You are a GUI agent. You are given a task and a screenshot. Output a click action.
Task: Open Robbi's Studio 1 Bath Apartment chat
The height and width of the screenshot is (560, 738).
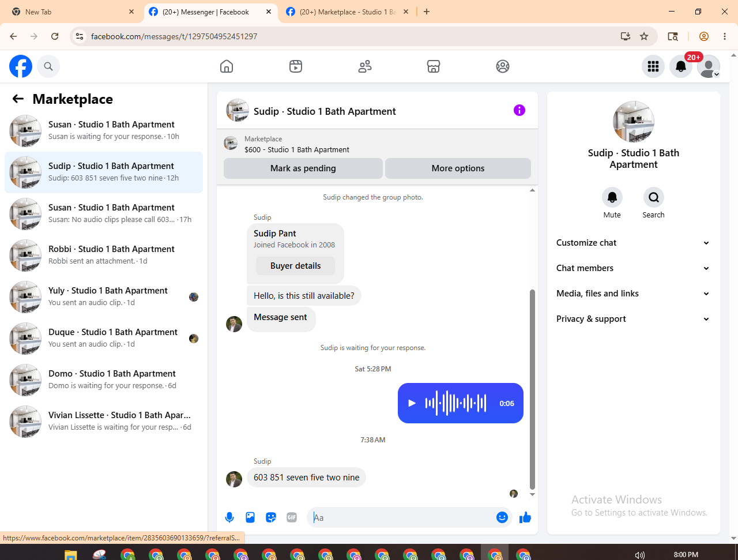click(x=104, y=255)
